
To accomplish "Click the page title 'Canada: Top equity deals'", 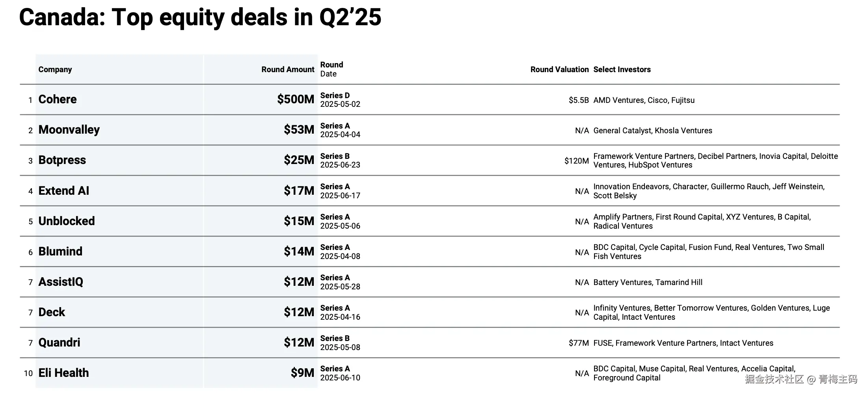I will point(200,18).
